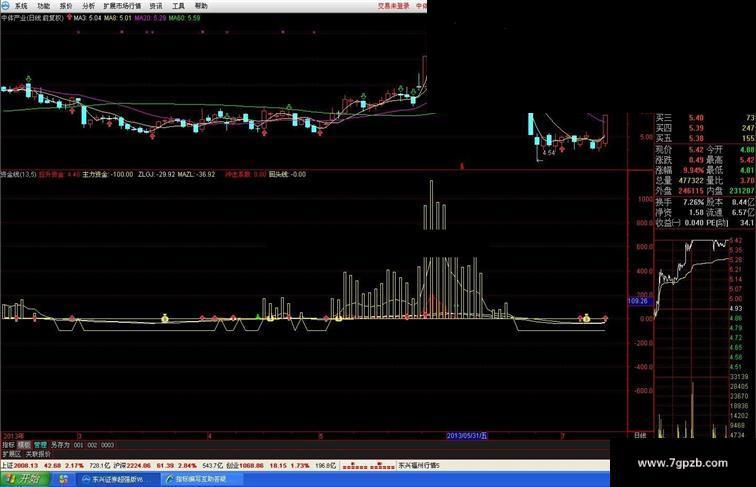Viewport: 756px width, 487px height.
Task: Click the red dotted signal icon in status bar
Action: tap(369, 466)
